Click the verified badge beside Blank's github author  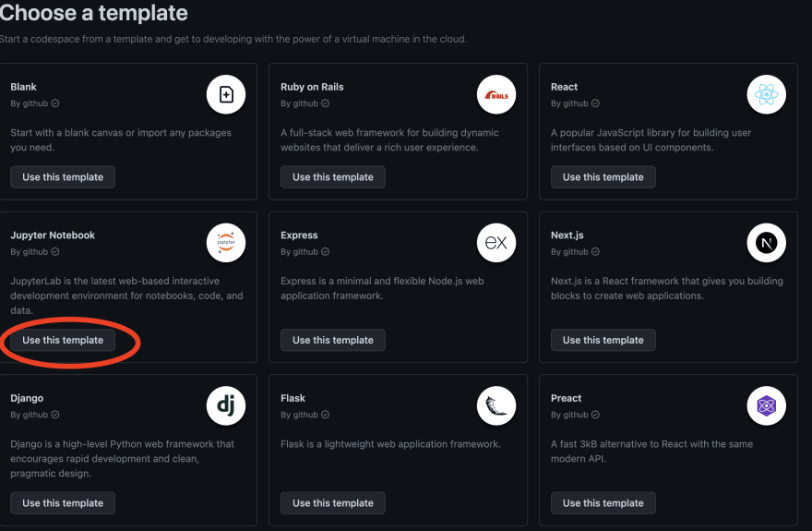point(55,103)
